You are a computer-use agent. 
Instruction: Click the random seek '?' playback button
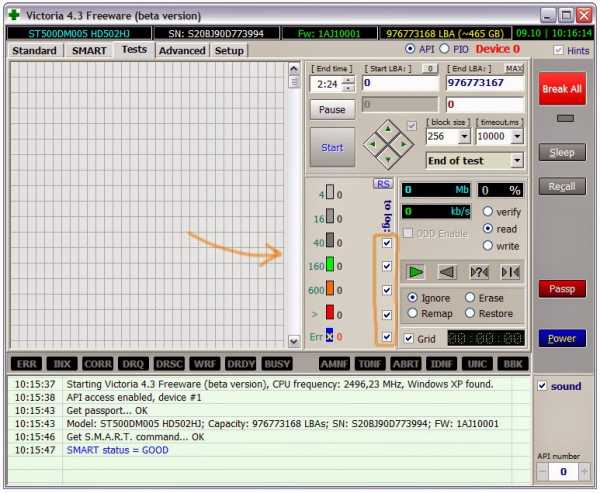tap(479, 272)
